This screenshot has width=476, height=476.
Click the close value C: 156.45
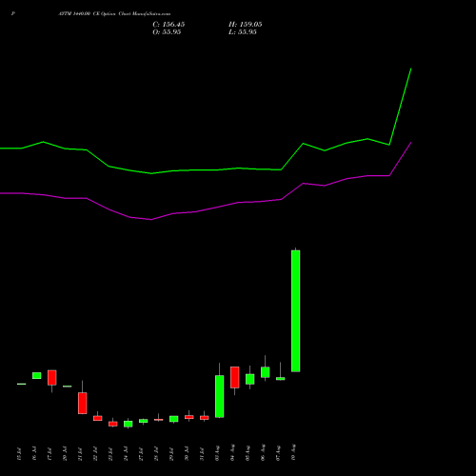(x=169, y=25)
